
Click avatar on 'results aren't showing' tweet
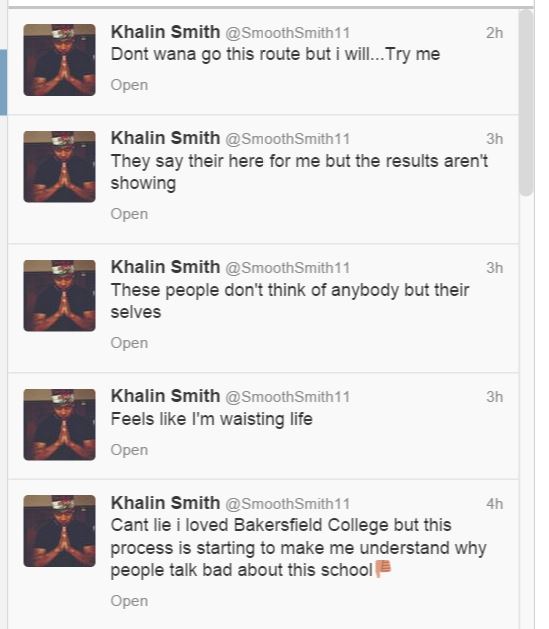[x=59, y=166]
